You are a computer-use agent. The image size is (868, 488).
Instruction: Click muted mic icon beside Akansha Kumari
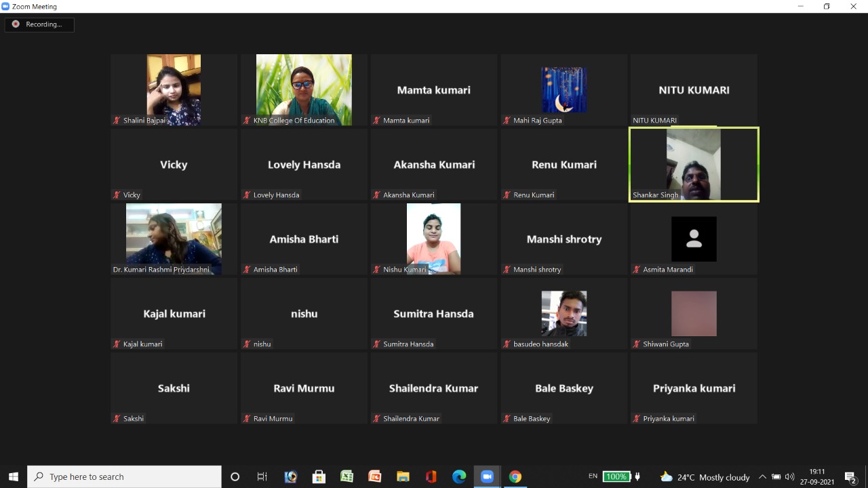pyautogui.click(x=376, y=195)
